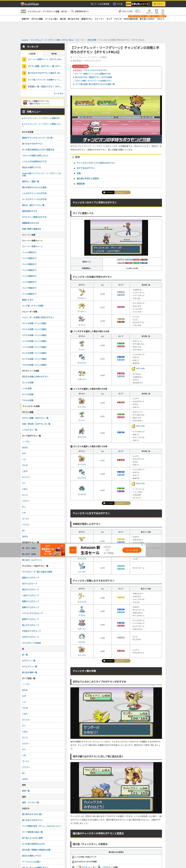Open 最強ポケモン in the top navigation

(x=87, y=19)
